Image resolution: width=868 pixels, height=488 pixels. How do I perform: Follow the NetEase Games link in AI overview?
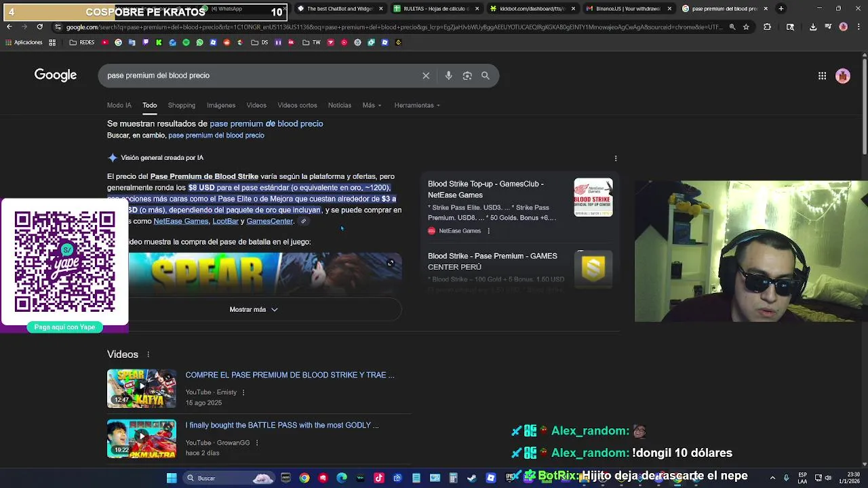[181, 221]
